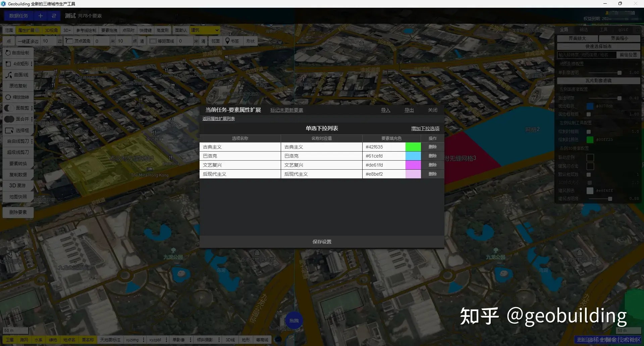Open options dots next to 面裁剪

pyautogui.click(x=32, y=108)
